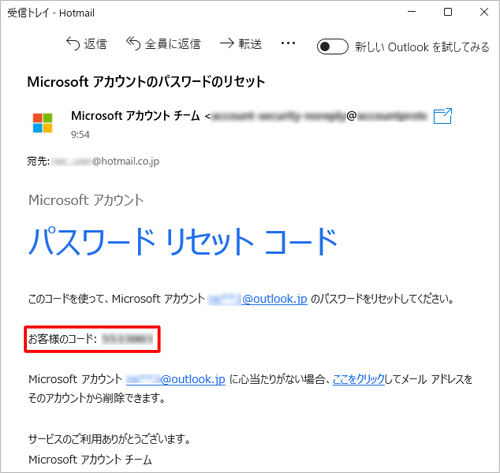The image size is (500, 473).
Task: Click the Microsoft logo sender avatar
Action: click(x=43, y=123)
